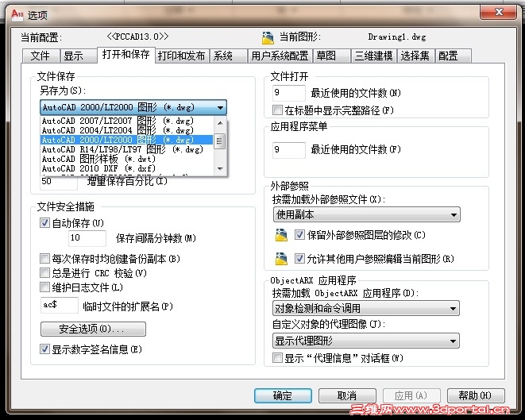525x420 pixels.
Task: Open the 选择集 tab
Action: tap(415, 56)
